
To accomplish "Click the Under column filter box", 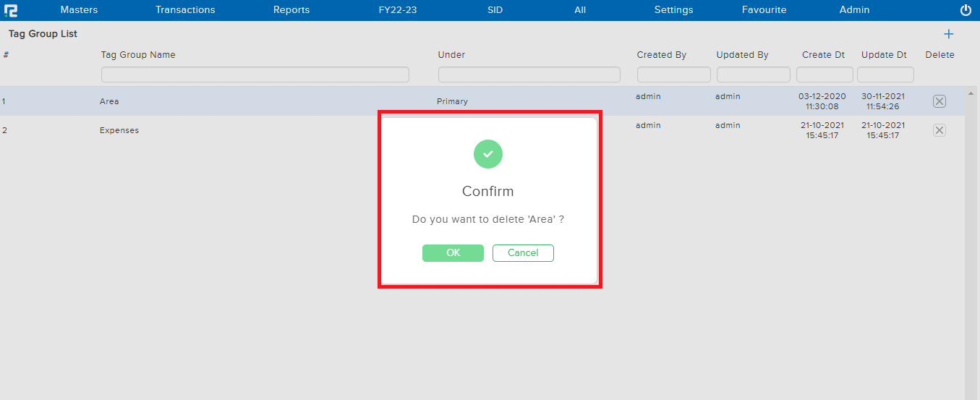I will pos(529,75).
